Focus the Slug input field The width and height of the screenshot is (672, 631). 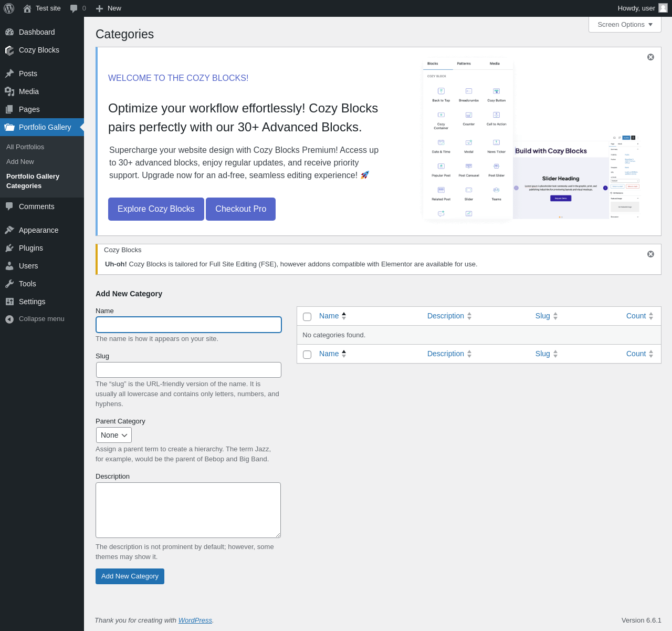(188, 370)
